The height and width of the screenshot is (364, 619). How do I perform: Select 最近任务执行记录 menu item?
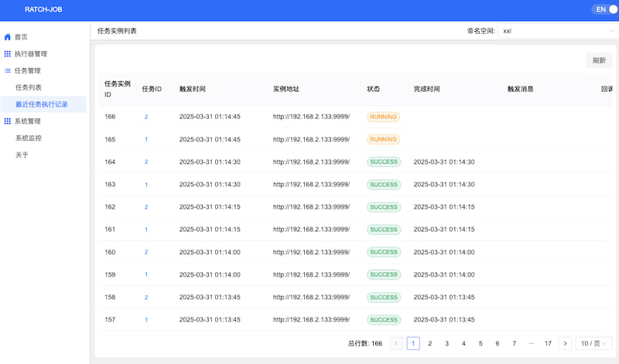pyautogui.click(x=43, y=104)
